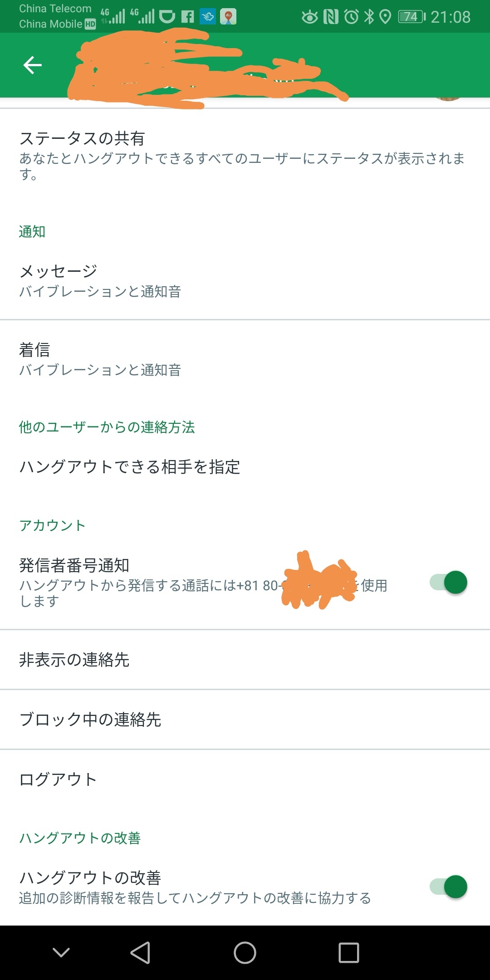
Task: Tap the Facebook notification icon
Action: [187, 17]
